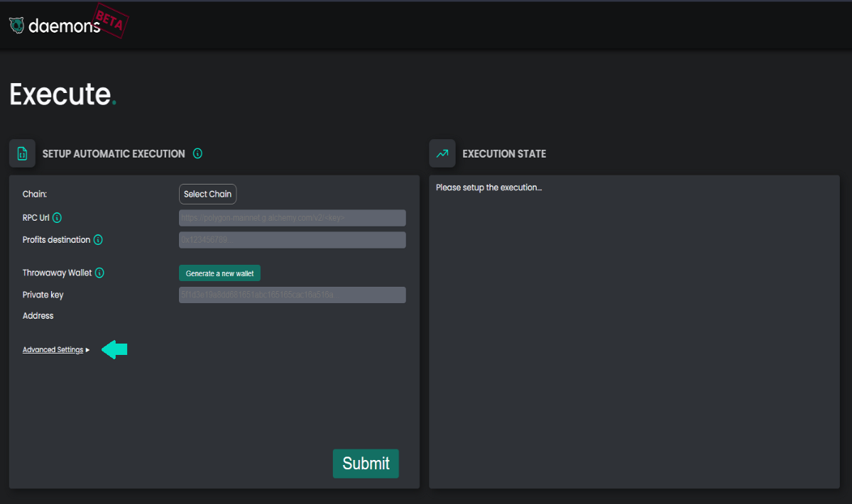Viewport: 852px width, 504px height.
Task: Click Generate a new wallet button
Action: point(219,273)
